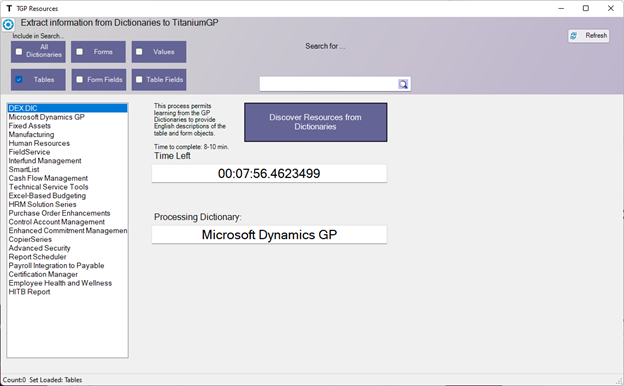The height and width of the screenshot is (386, 624).
Task: Close the TGP Resources window
Action: 611,8
